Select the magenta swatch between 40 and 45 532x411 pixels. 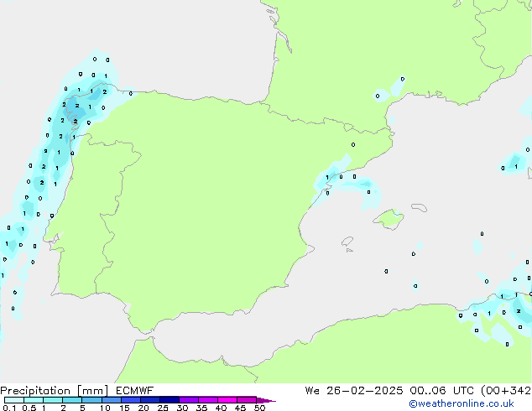click(228, 400)
